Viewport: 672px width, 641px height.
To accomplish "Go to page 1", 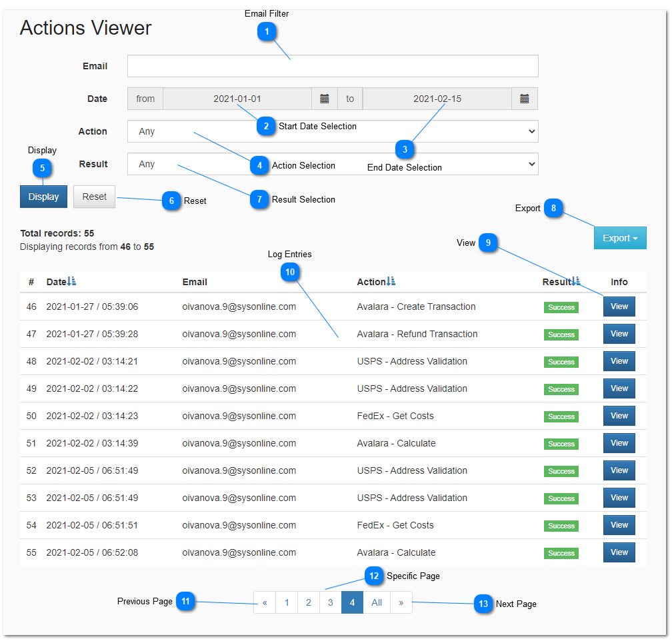I will (287, 603).
